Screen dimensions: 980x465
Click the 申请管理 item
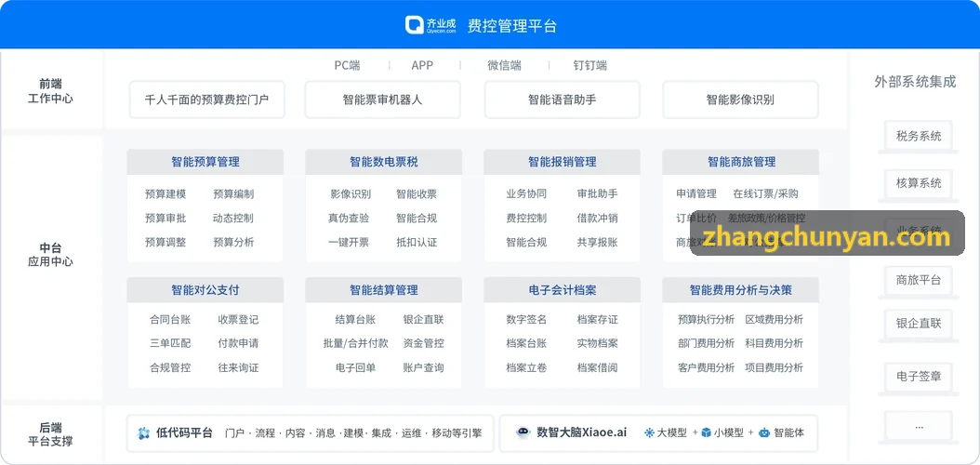(696, 194)
